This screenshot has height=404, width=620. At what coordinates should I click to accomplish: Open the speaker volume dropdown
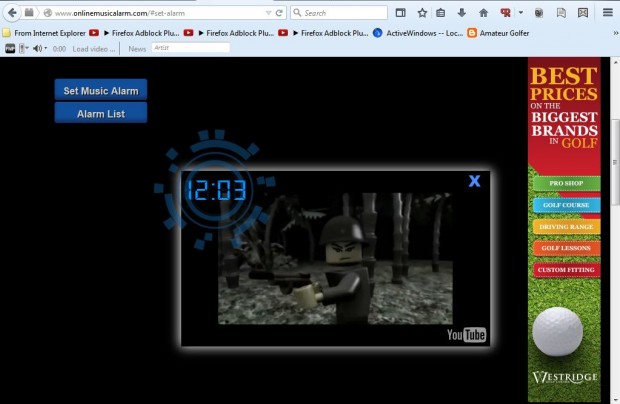[x=40, y=49]
